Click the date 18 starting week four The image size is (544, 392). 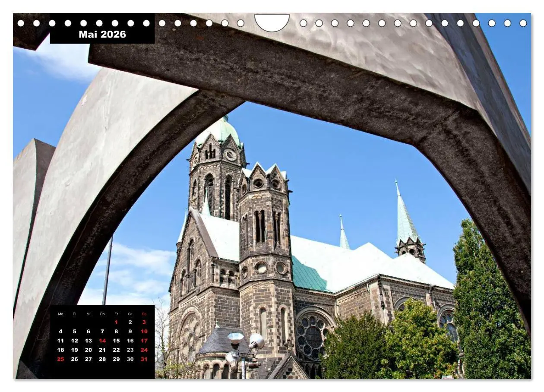click(x=60, y=350)
